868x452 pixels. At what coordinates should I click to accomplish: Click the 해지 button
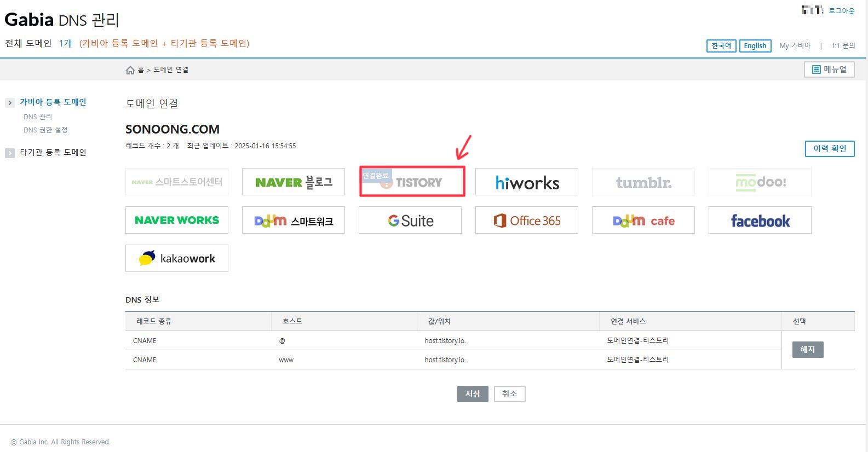[808, 350]
